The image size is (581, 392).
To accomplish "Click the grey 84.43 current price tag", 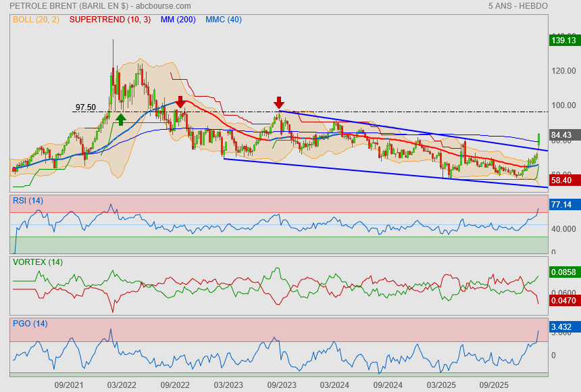I will pyautogui.click(x=562, y=135).
